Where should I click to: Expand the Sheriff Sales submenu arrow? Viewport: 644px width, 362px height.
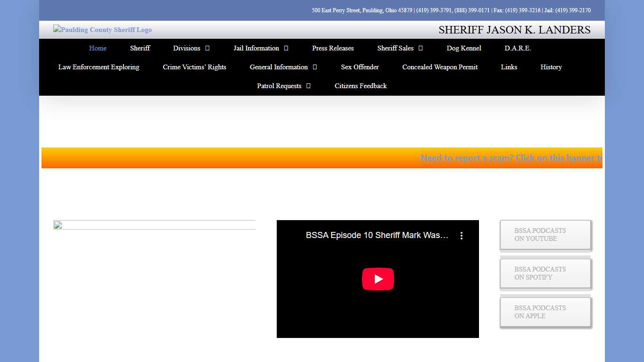pyautogui.click(x=421, y=48)
